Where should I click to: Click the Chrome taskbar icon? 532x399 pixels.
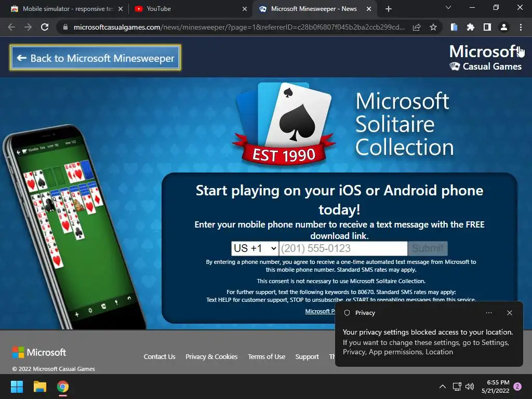coord(63,387)
